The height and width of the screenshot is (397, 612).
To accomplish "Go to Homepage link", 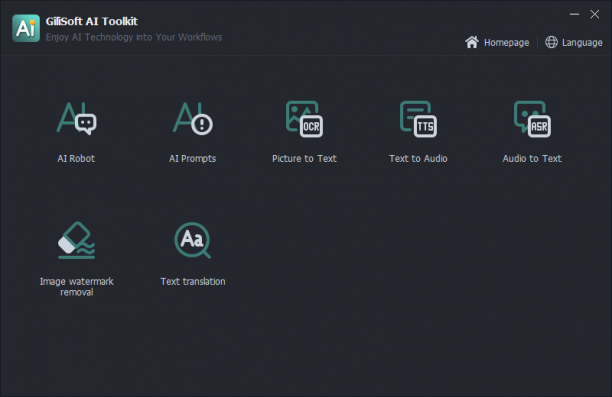I will click(507, 43).
